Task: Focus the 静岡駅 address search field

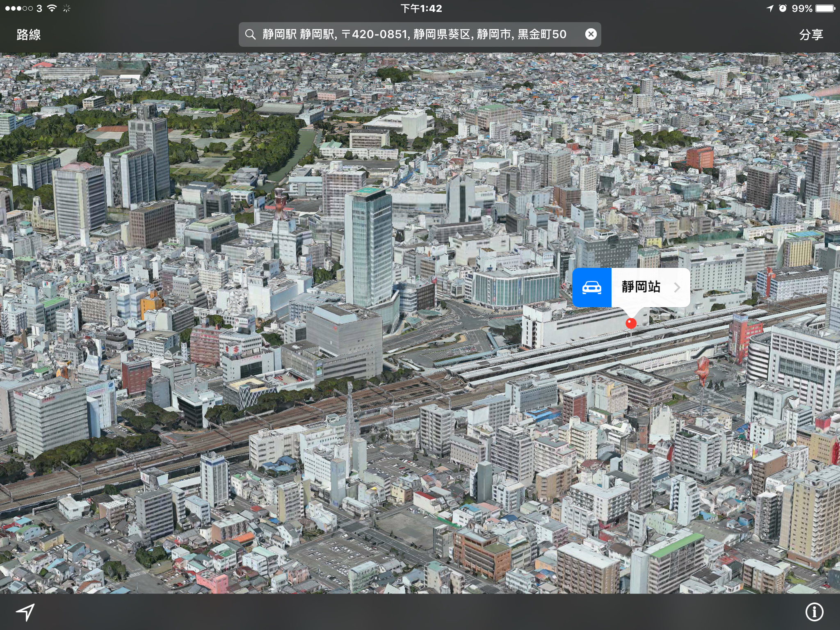Action: (414, 34)
